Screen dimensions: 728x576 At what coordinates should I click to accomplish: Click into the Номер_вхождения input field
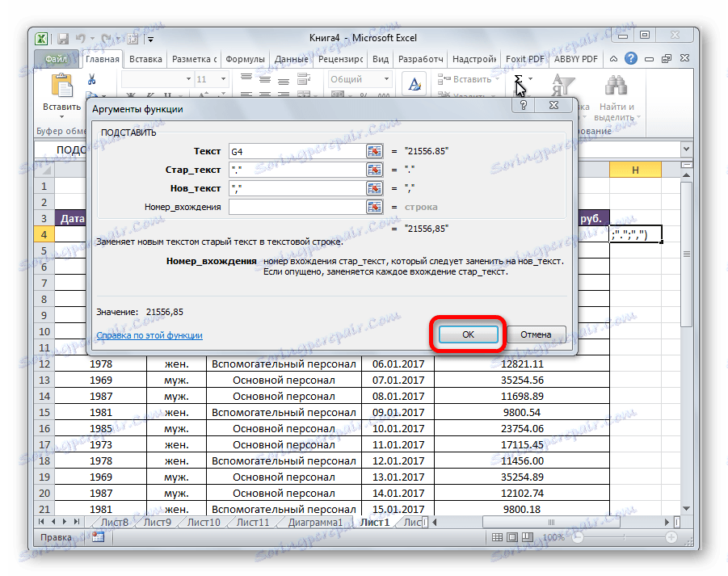click(x=297, y=207)
